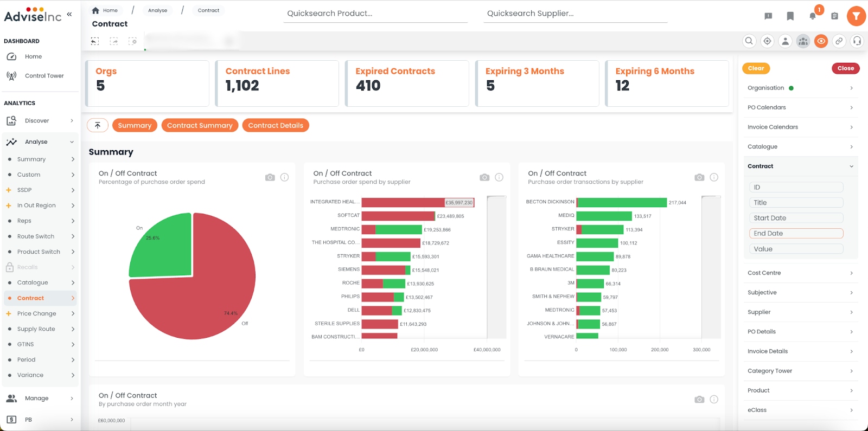The image size is (868, 431).
Task: Click the user group icon in the toolbar
Action: pos(803,41)
